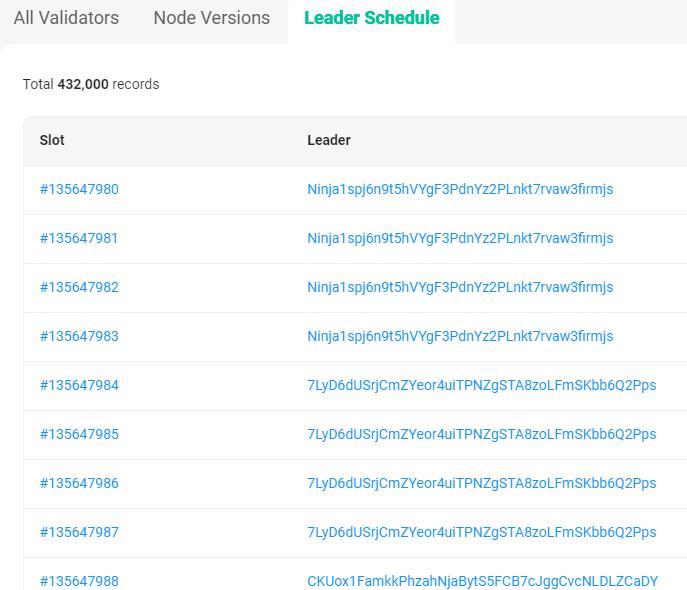Open slot #135647983 link
687x590 pixels.
click(79, 336)
